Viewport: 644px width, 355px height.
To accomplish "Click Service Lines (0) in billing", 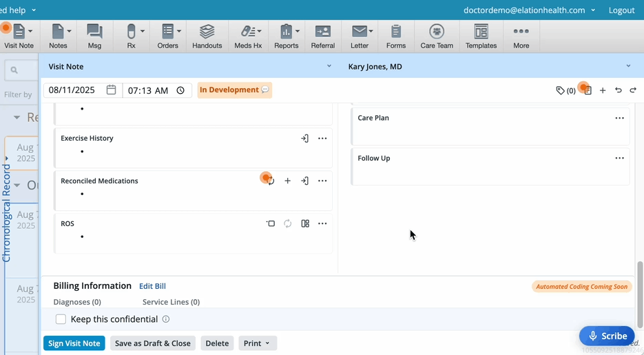I will [172, 302].
